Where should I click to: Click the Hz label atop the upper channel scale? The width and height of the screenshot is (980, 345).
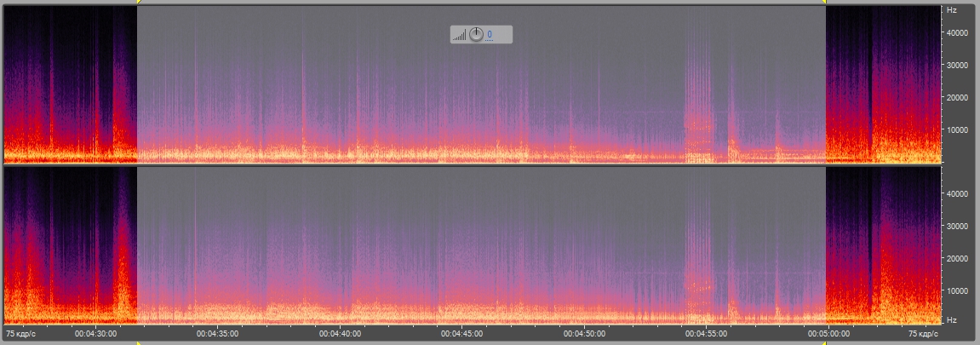pos(951,10)
